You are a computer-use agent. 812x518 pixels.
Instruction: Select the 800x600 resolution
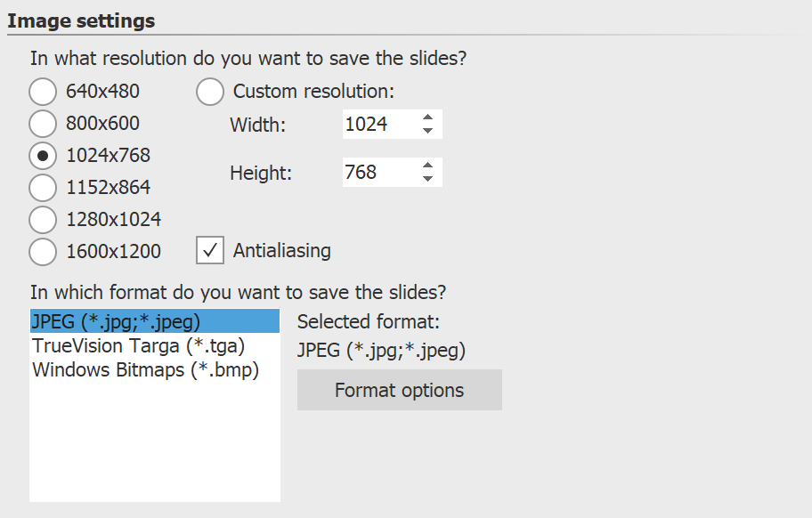(43, 124)
